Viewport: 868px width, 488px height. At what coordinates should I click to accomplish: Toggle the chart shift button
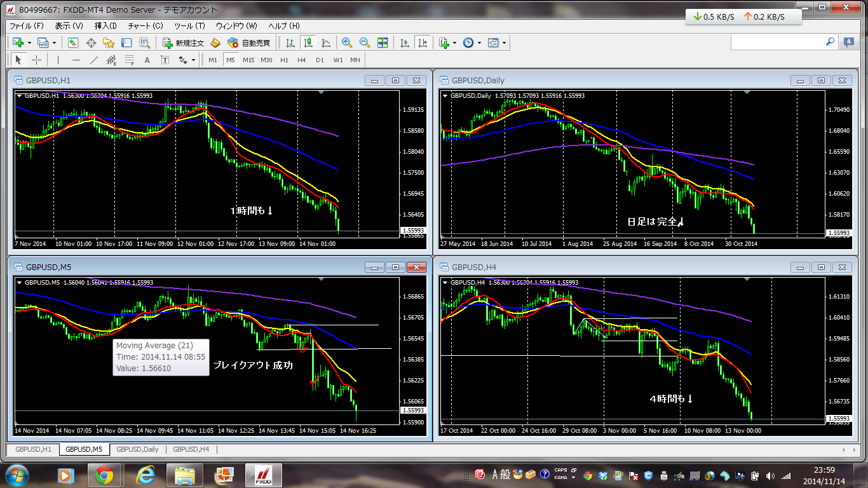coord(422,43)
